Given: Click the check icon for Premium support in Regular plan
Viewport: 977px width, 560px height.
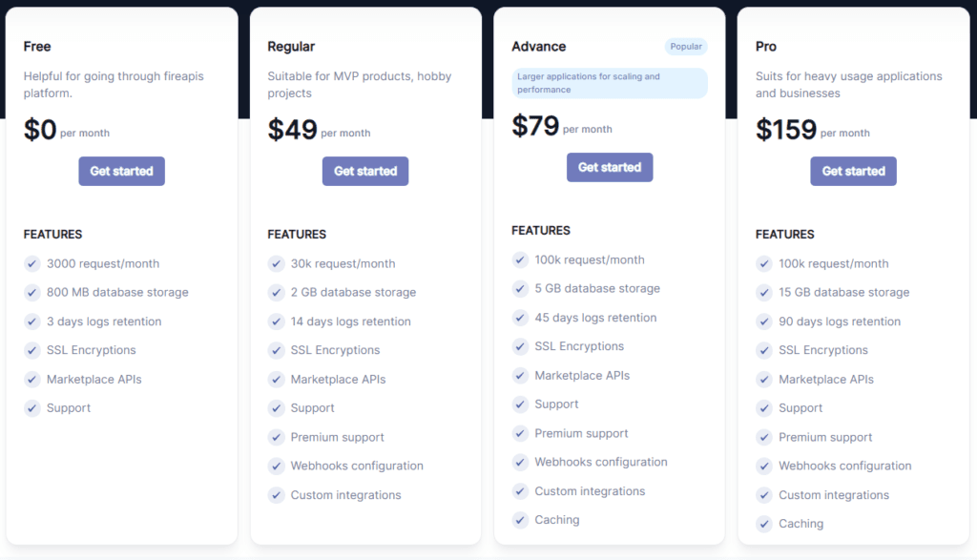Looking at the screenshot, I should coord(276,437).
